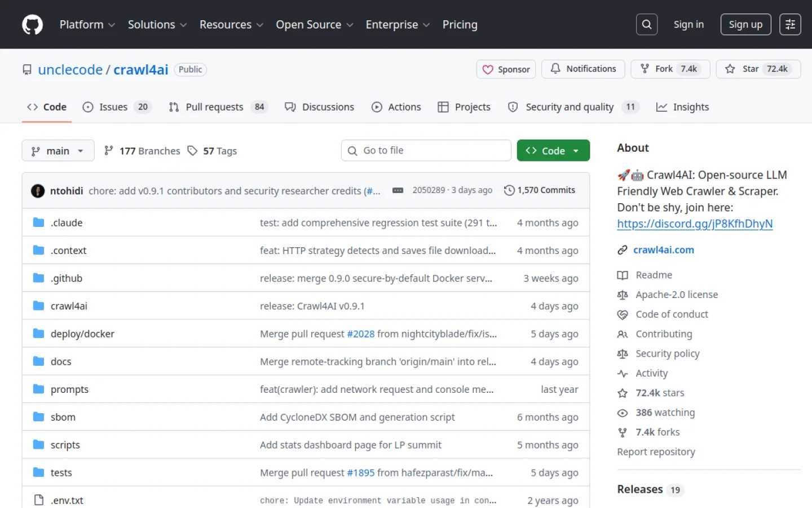Expand the Solutions menu
The width and height of the screenshot is (812, 508).
pyautogui.click(x=157, y=24)
